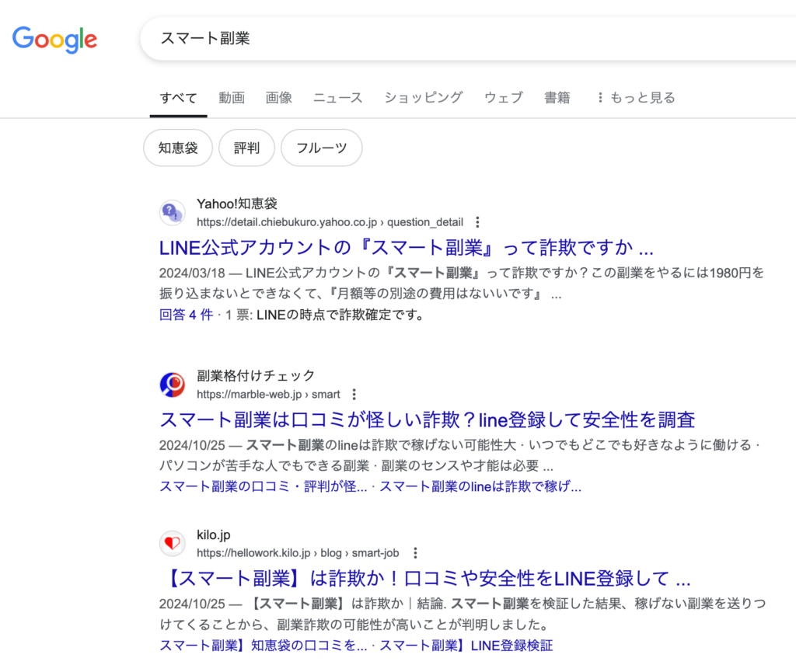796x672 pixels.
Task: Click the hellowork.kilo.jp › blog › smart-job URL
Action: point(298,553)
